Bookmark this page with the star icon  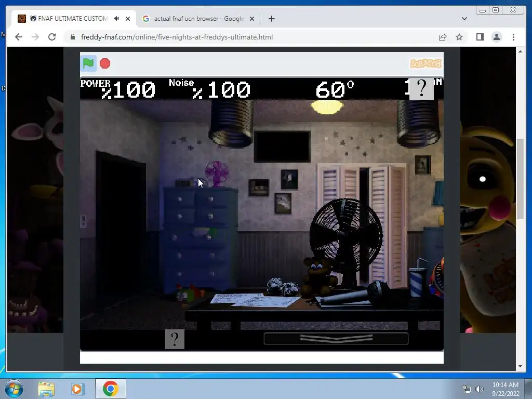[x=459, y=37]
